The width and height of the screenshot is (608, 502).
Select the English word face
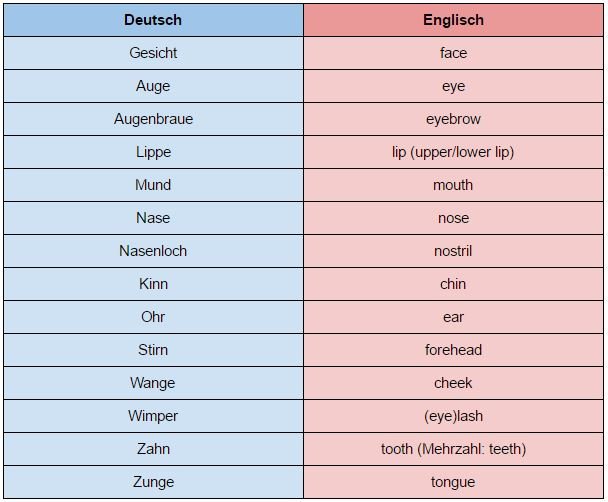coord(453,53)
